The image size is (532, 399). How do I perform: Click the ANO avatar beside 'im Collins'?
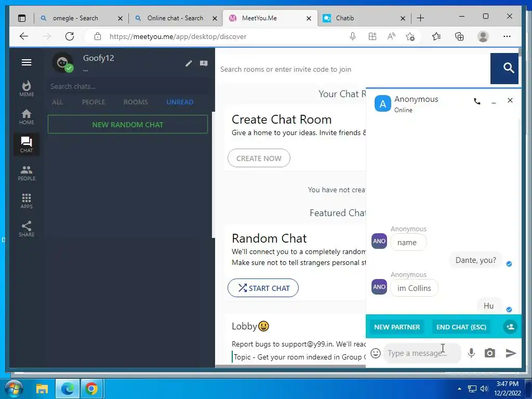(379, 287)
